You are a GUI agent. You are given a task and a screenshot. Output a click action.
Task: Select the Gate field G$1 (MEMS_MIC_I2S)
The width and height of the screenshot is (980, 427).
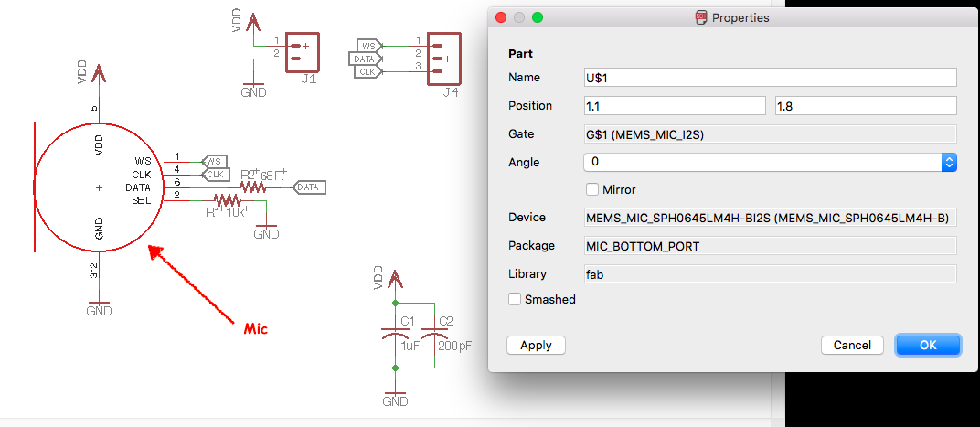tap(770, 133)
